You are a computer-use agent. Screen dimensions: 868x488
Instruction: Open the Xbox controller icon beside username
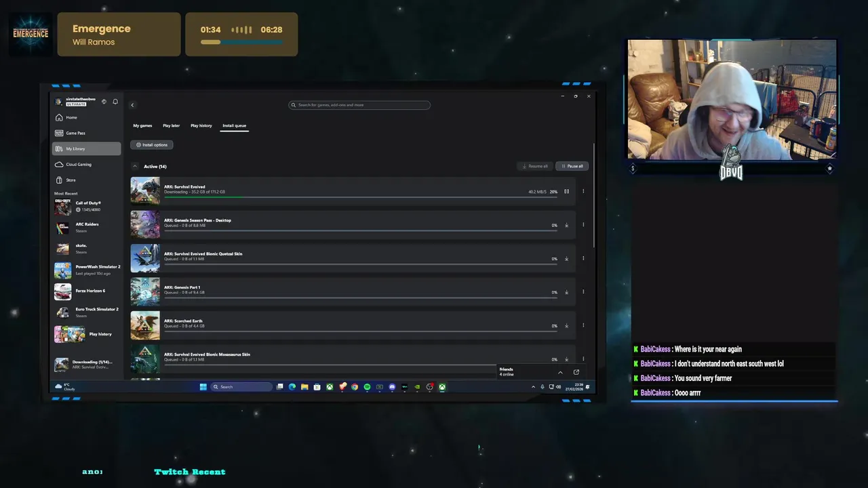tap(104, 102)
